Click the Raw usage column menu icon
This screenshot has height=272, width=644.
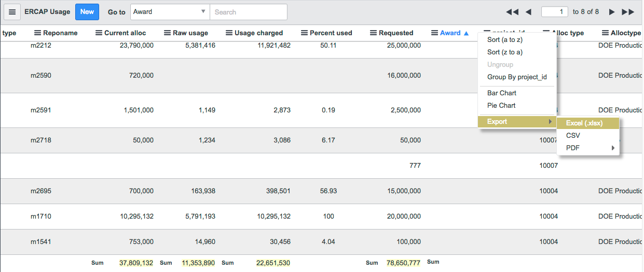(x=168, y=33)
